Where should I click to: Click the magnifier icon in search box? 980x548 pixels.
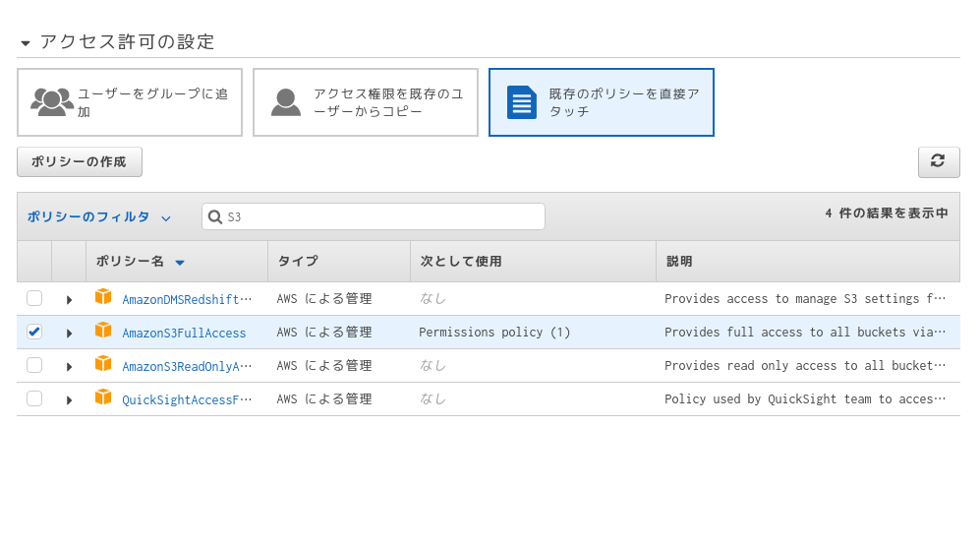(x=215, y=217)
